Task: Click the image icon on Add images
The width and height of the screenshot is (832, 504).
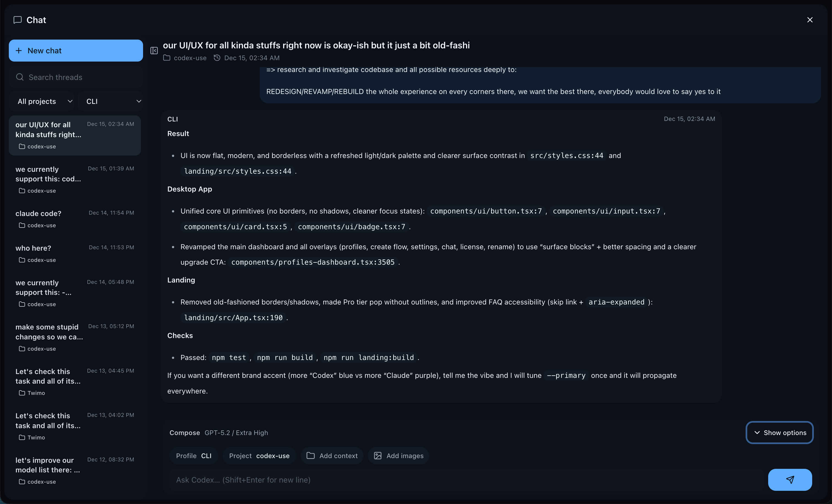Action: [378, 455]
